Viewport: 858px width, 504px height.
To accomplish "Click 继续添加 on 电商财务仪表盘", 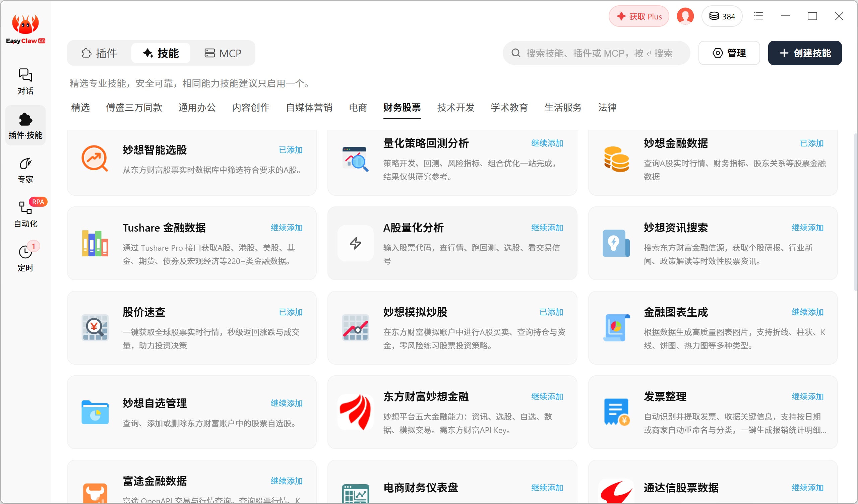I will coord(547,488).
